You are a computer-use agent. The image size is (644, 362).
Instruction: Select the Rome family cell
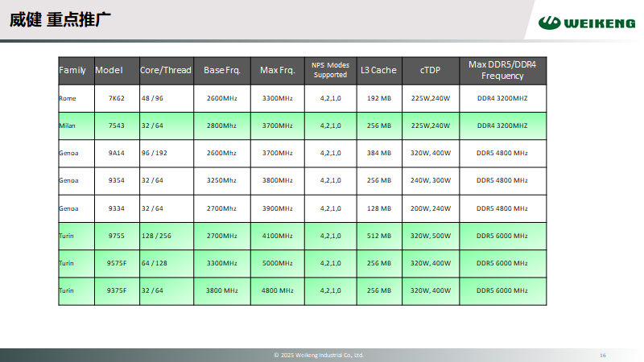coord(76,98)
